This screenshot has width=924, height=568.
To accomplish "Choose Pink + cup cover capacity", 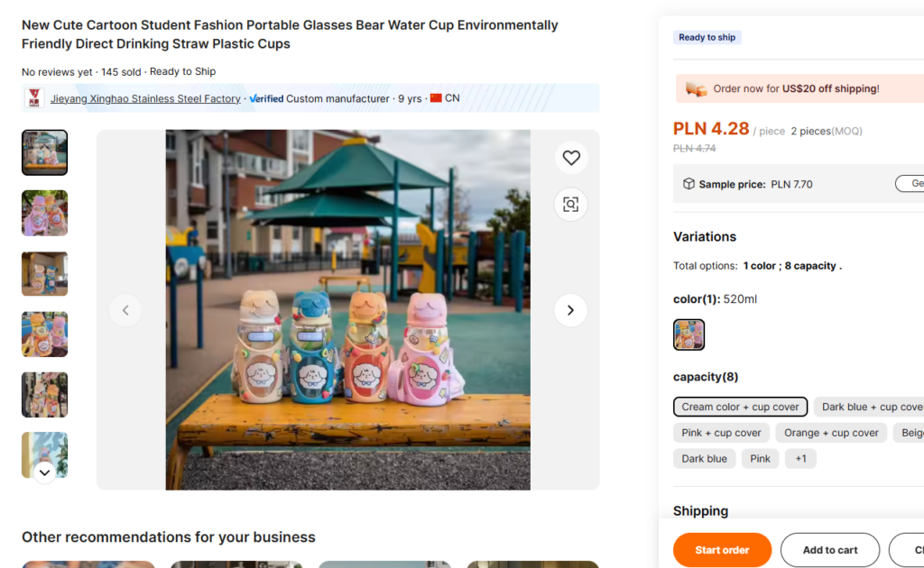I will (721, 433).
